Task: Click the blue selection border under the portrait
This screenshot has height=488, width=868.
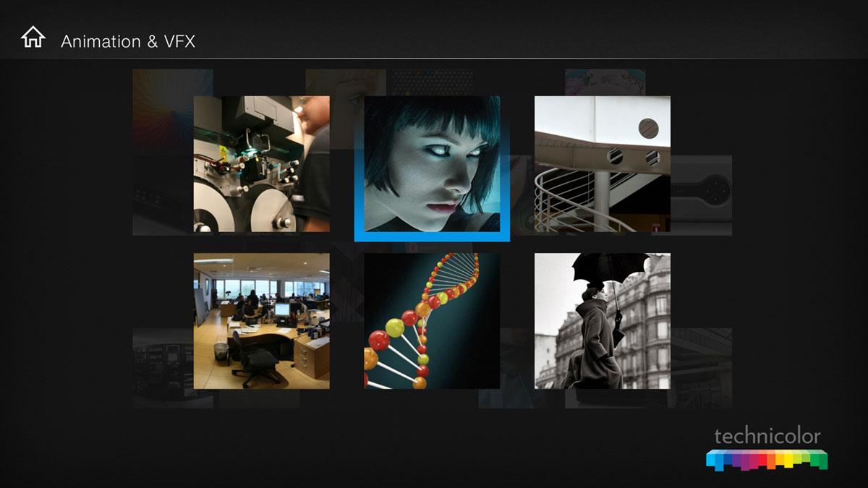Action: (x=432, y=237)
